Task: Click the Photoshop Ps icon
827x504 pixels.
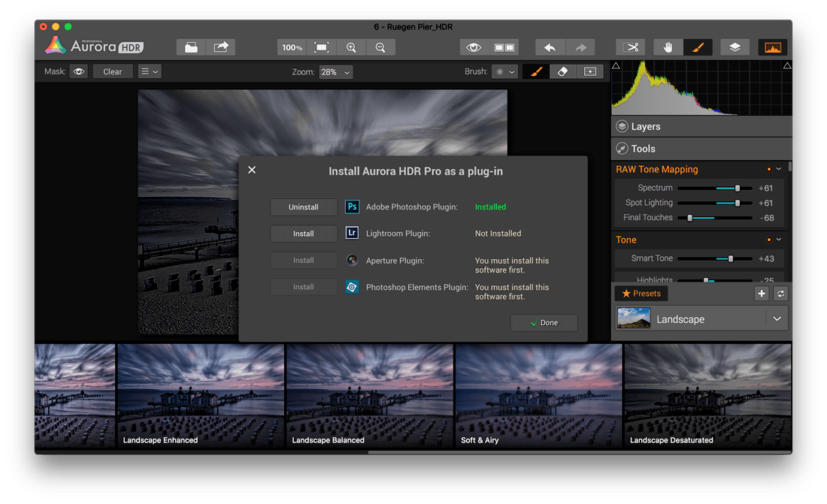Action: pos(352,207)
